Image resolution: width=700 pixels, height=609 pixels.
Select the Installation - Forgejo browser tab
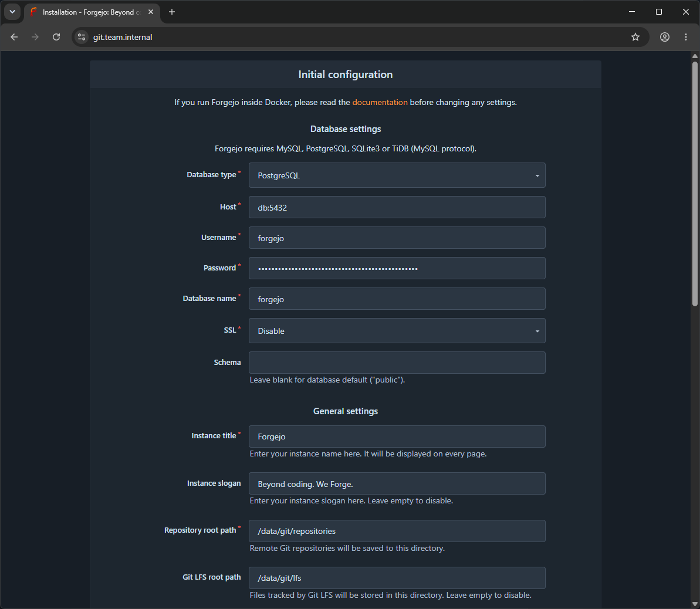(x=92, y=12)
